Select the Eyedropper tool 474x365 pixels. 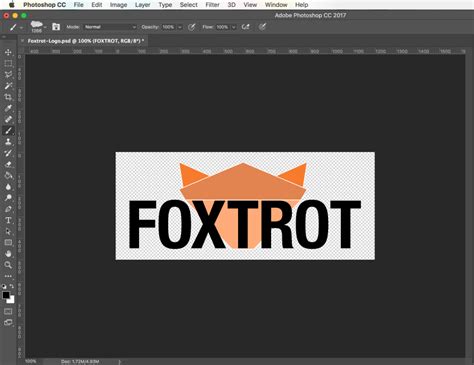tap(8, 108)
